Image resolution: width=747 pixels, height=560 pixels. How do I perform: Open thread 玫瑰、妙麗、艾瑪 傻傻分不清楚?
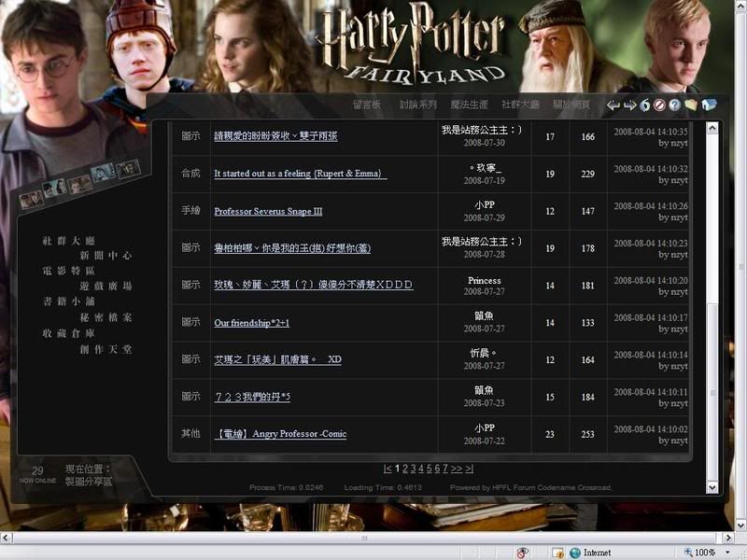click(313, 285)
